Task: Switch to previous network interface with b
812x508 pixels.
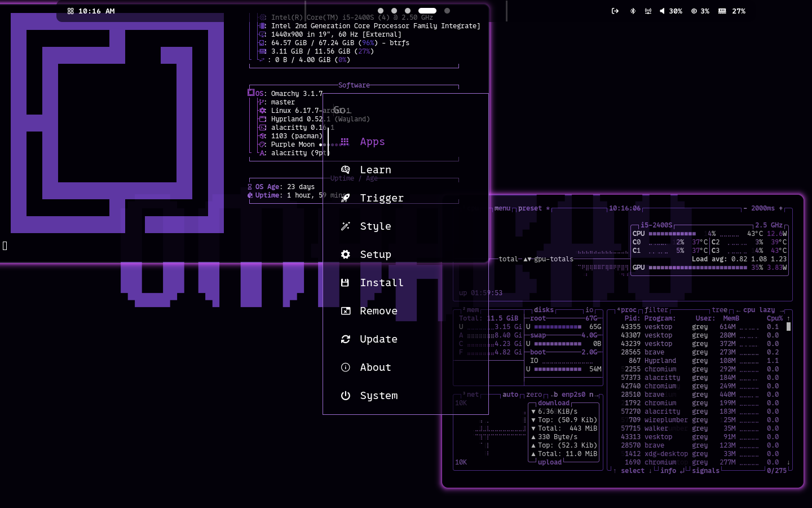Action: (555, 395)
